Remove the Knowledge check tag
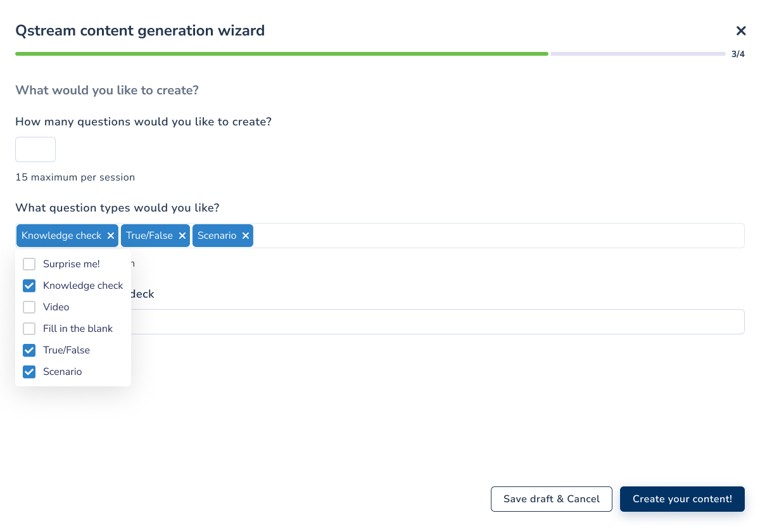Screen dimensions: 760x532 pos(111,236)
